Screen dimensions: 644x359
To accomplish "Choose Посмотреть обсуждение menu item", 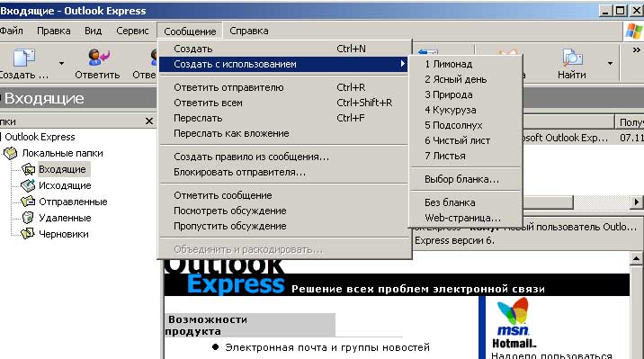I will click(283, 211).
